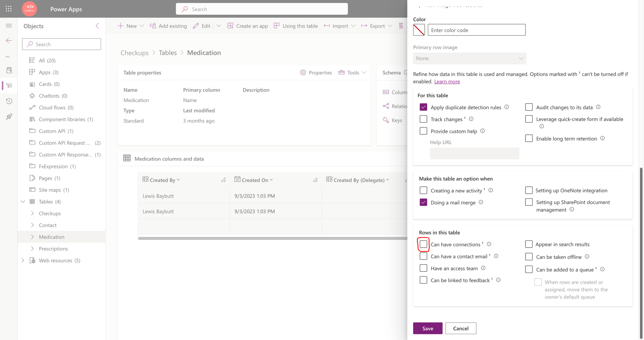Image resolution: width=644 pixels, height=340 pixels.
Task: Open the app launcher waffle icon
Action: (x=9, y=9)
